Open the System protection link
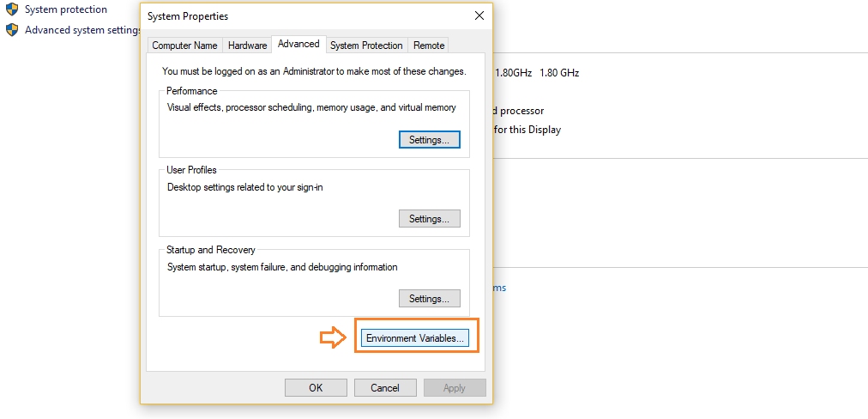 66,9
